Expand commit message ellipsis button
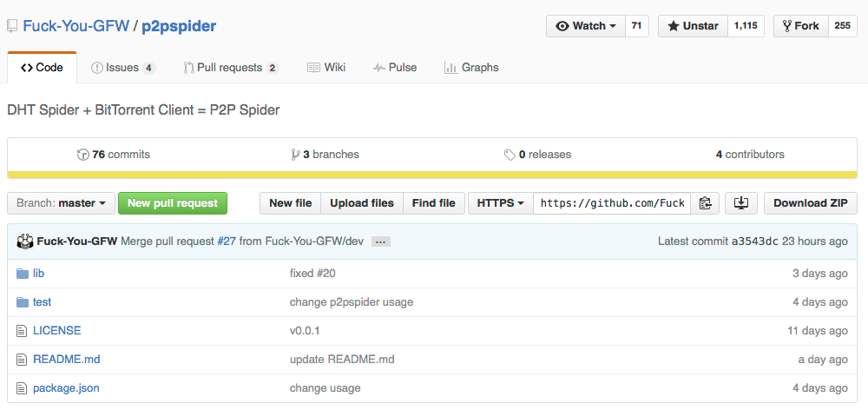Screen dimensions: 868x410 click(381, 241)
